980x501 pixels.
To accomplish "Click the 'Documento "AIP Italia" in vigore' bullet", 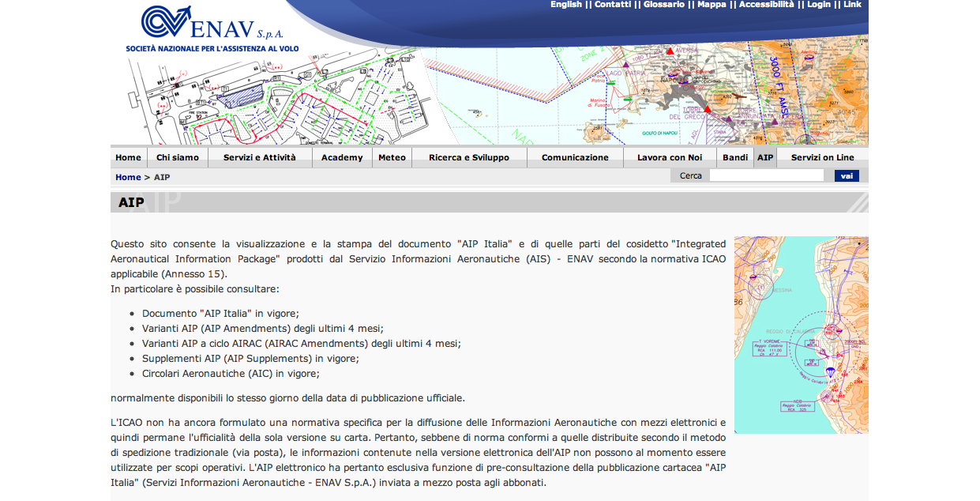I will pyautogui.click(x=220, y=313).
